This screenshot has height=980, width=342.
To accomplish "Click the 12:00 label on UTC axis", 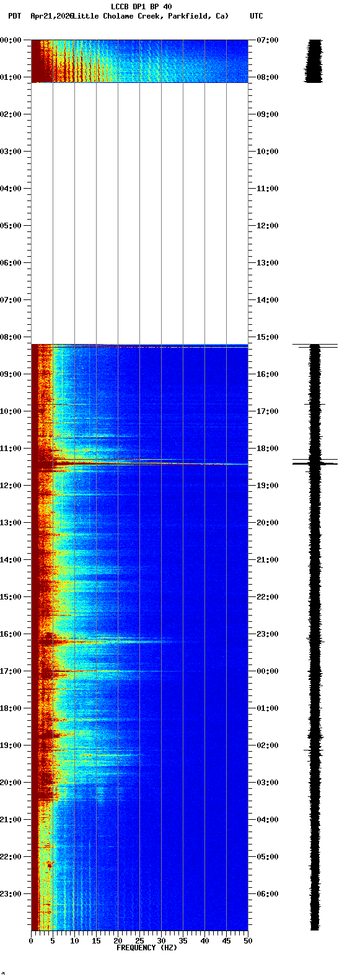I will 268,226.
